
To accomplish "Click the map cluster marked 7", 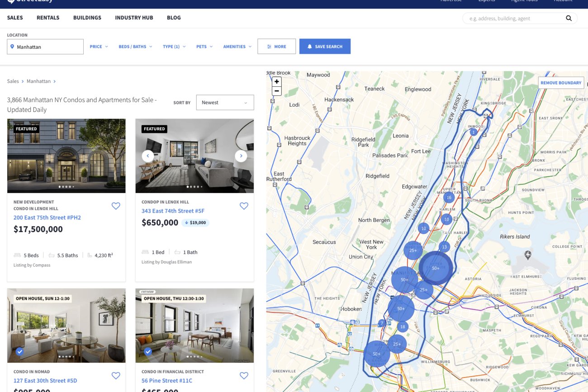I will [x=382, y=323].
